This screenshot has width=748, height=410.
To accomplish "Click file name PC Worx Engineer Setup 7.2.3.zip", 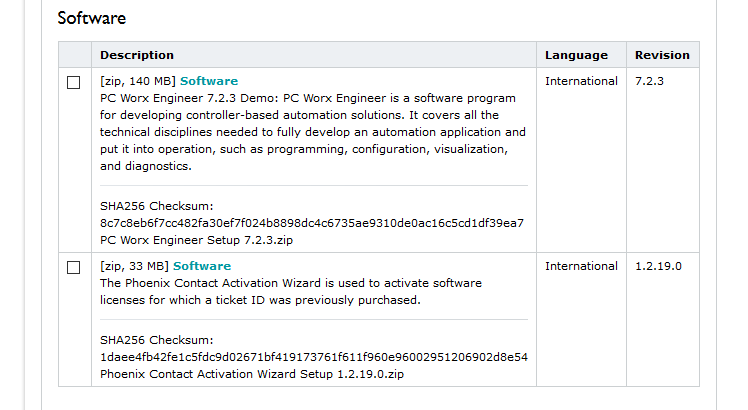I will [197, 240].
